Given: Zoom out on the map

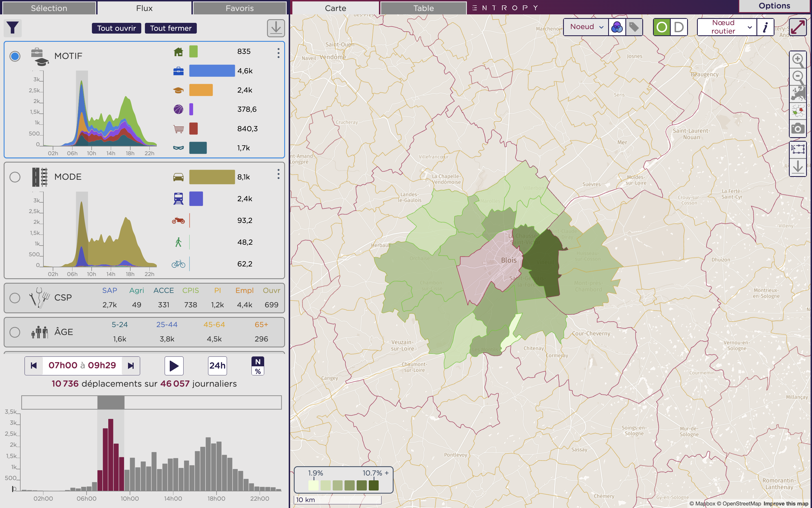Looking at the screenshot, I should click(798, 77).
